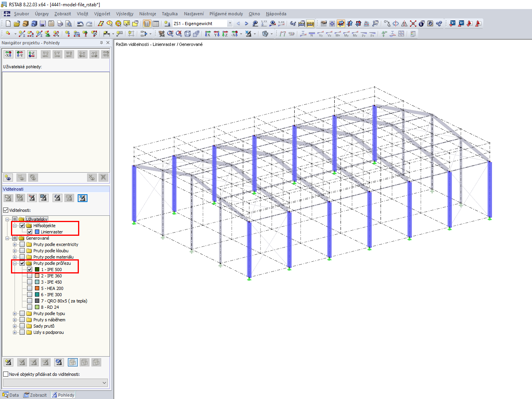Switch to the Data navigator tab
The image size is (532, 399).
(x=11, y=395)
